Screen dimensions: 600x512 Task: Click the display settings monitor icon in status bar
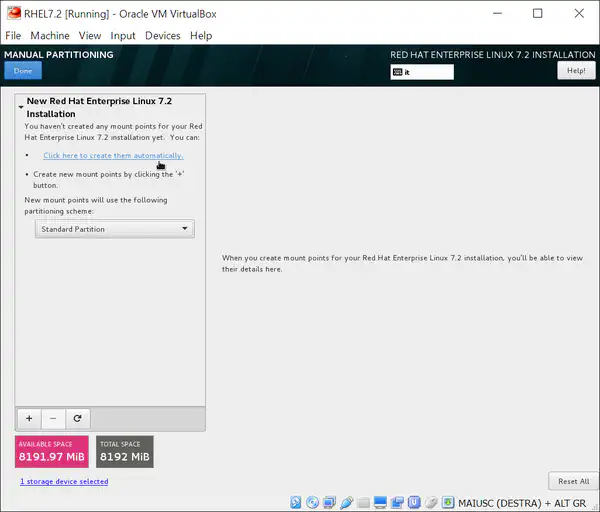coord(381,502)
